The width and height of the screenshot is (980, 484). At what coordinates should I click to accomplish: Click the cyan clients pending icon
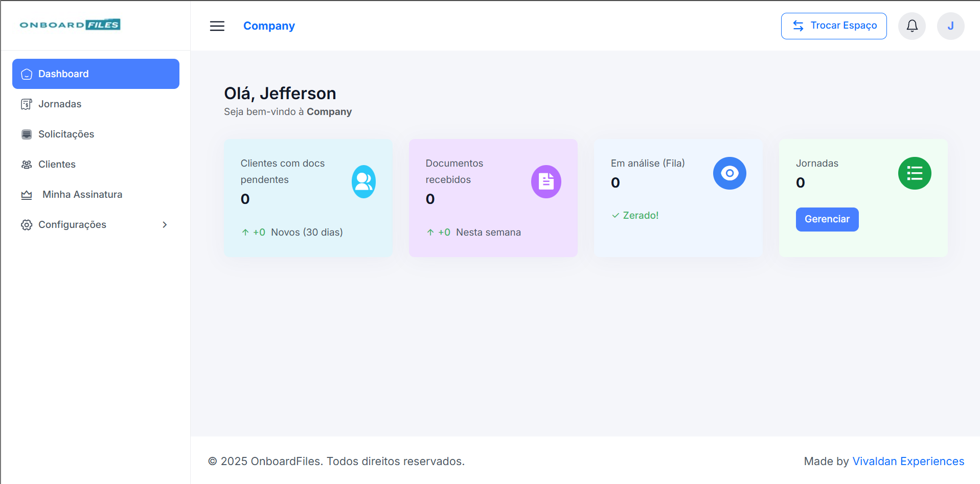363,181
